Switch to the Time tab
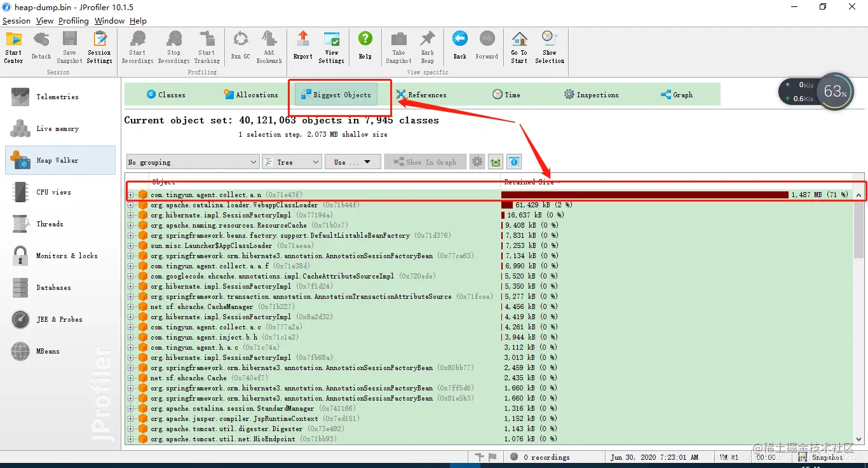 point(506,95)
